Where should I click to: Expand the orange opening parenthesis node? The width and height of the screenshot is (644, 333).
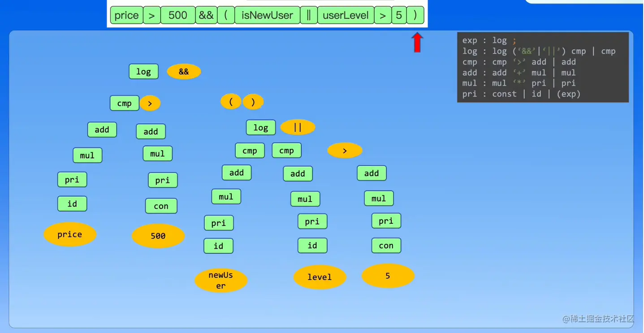(231, 102)
